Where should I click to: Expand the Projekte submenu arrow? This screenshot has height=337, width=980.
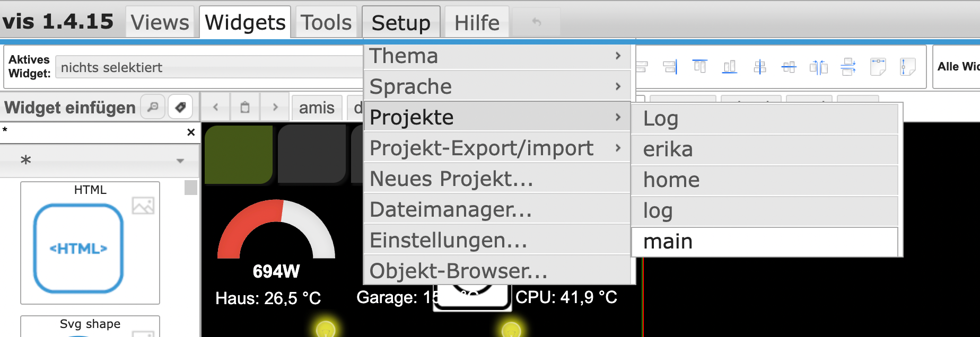618,117
